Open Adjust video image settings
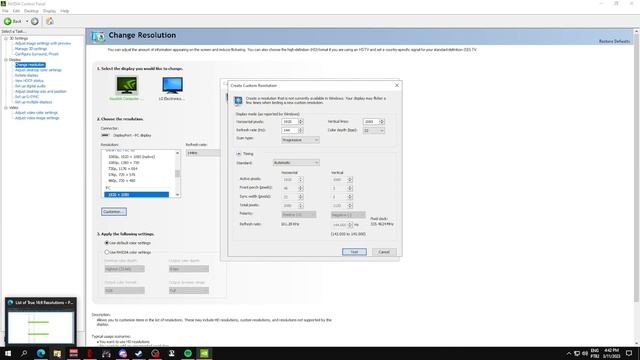The image size is (640, 360). pyautogui.click(x=37, y=118)
